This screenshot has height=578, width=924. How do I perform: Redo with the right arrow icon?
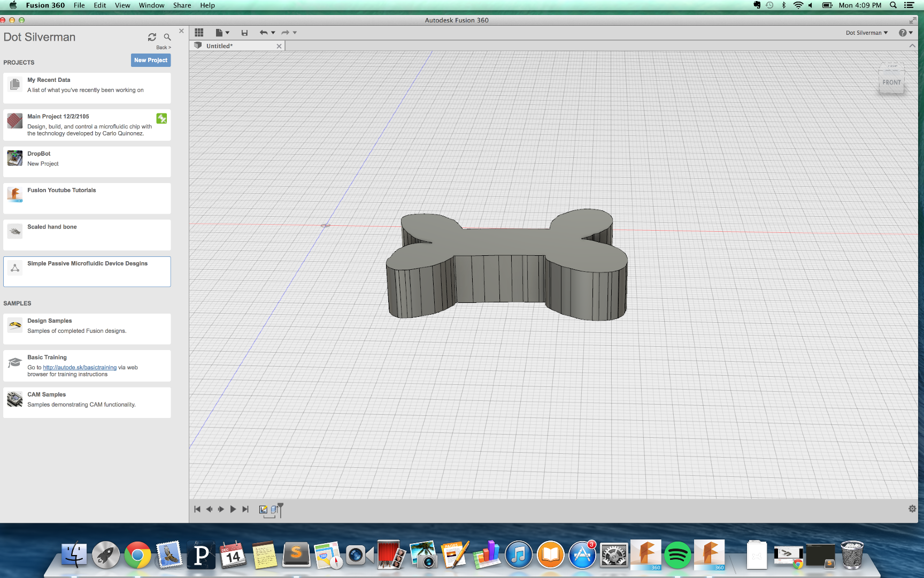pos(286,33)
